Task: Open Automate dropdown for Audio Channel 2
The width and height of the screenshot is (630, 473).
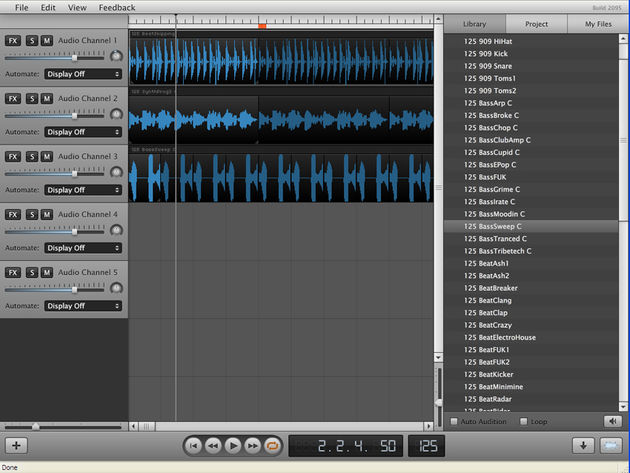Action: pyautogui.click(x=83, y=132)
